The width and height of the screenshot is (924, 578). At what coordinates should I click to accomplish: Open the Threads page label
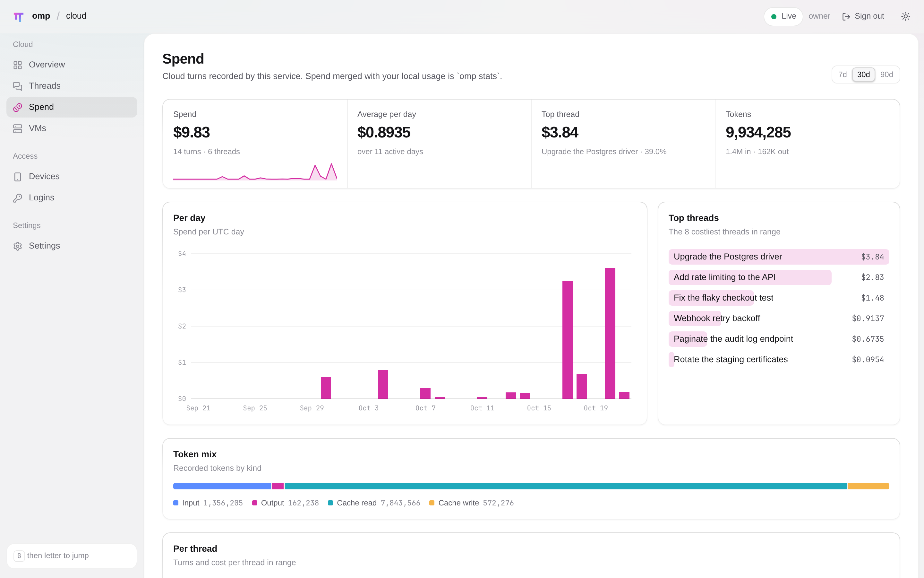[x=45, y=86]
